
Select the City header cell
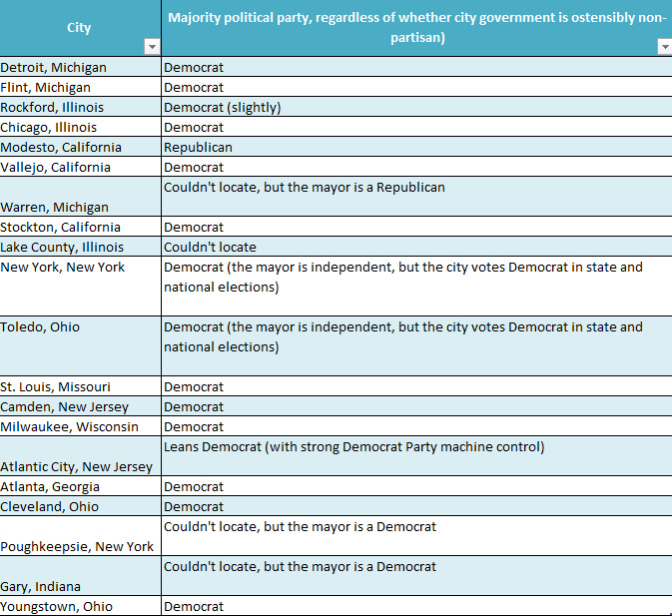coord(80,28)
